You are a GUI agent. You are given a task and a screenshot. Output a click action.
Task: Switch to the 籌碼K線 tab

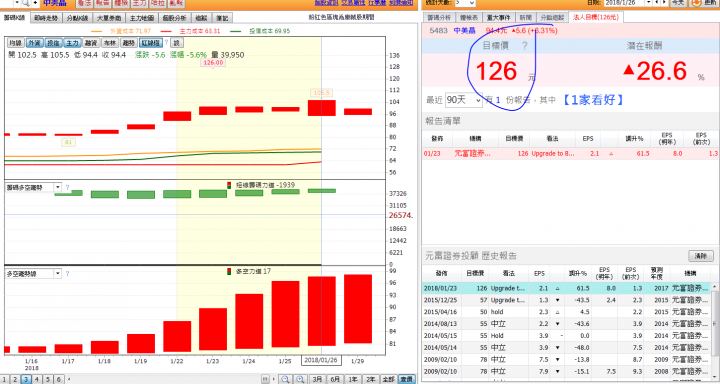pos(14,18)
